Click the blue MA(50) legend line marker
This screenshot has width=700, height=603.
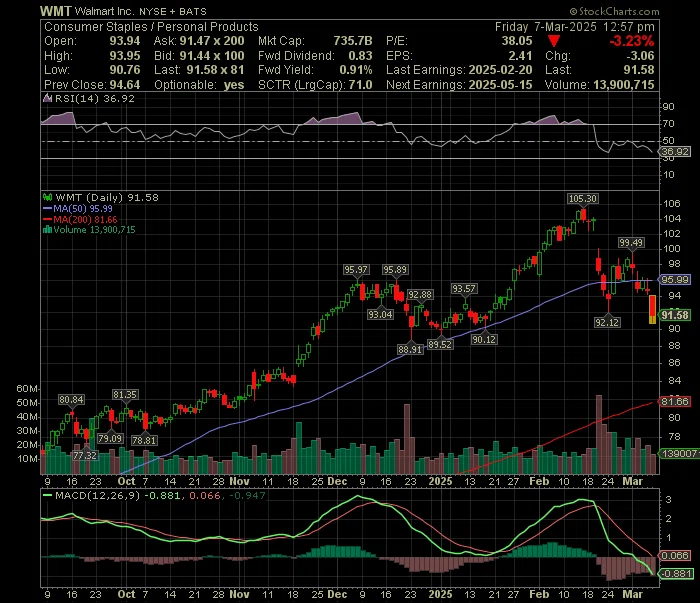pos(48,208)
